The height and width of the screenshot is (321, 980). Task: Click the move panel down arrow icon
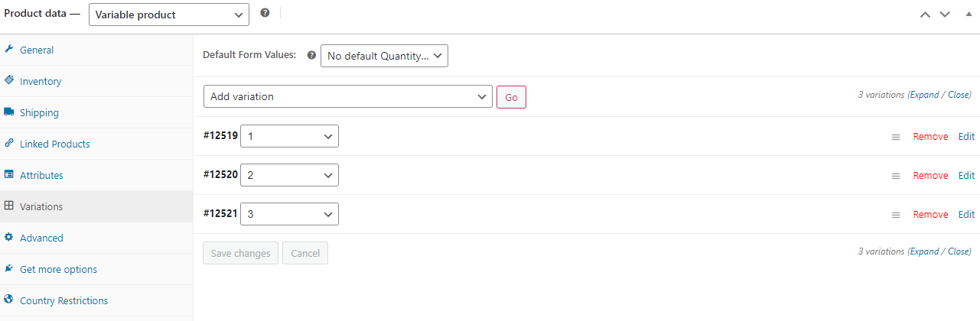click(945, 14)
